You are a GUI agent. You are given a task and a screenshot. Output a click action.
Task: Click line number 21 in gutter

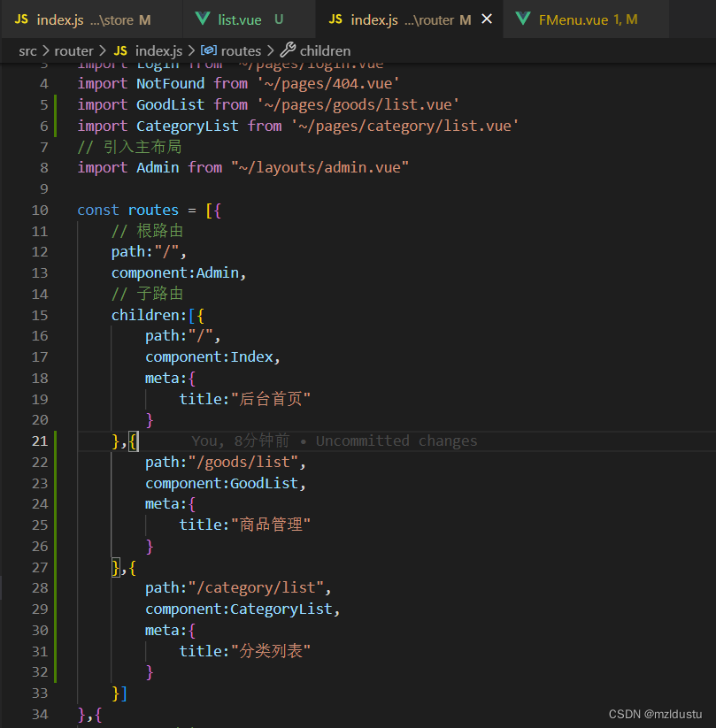pos(40,441)
